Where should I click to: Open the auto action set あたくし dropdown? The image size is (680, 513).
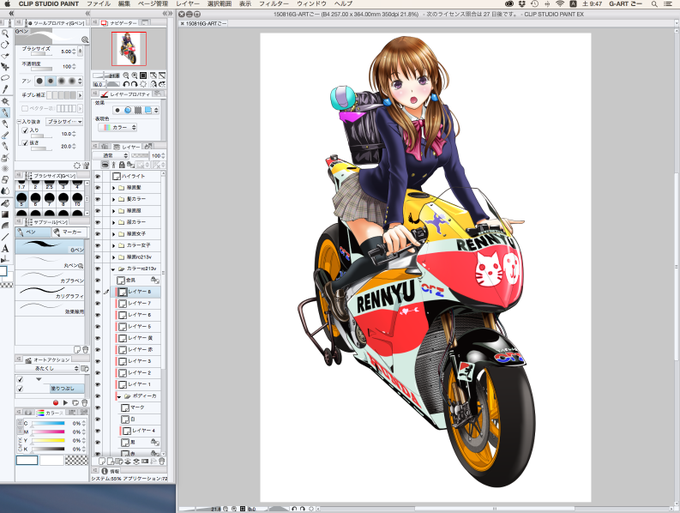tap(48, 368)
